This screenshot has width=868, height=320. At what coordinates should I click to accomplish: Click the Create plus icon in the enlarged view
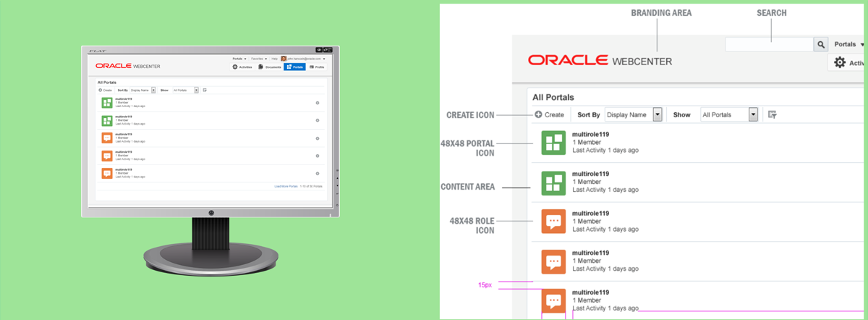click(x=538, y=114)
